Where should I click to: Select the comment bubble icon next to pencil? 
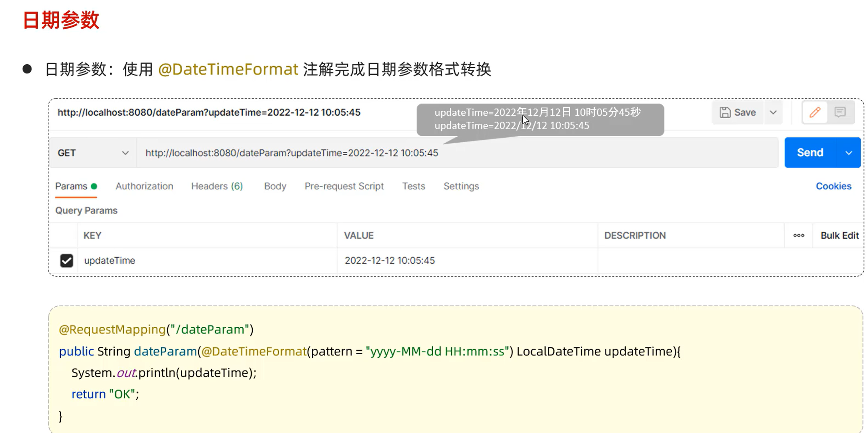pyautogui.click(x=840, y=112)
